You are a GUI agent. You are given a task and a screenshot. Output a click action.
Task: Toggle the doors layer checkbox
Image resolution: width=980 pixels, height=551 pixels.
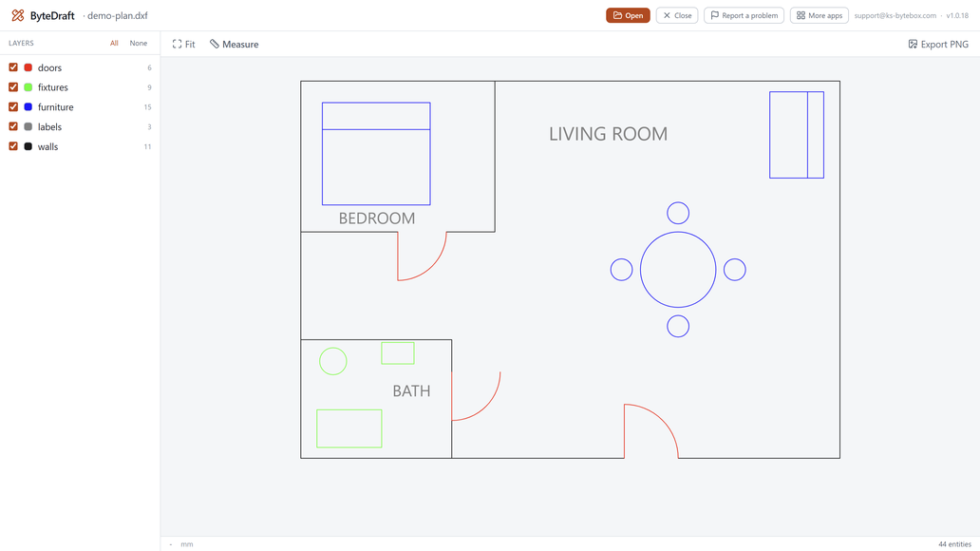point(13,66)
